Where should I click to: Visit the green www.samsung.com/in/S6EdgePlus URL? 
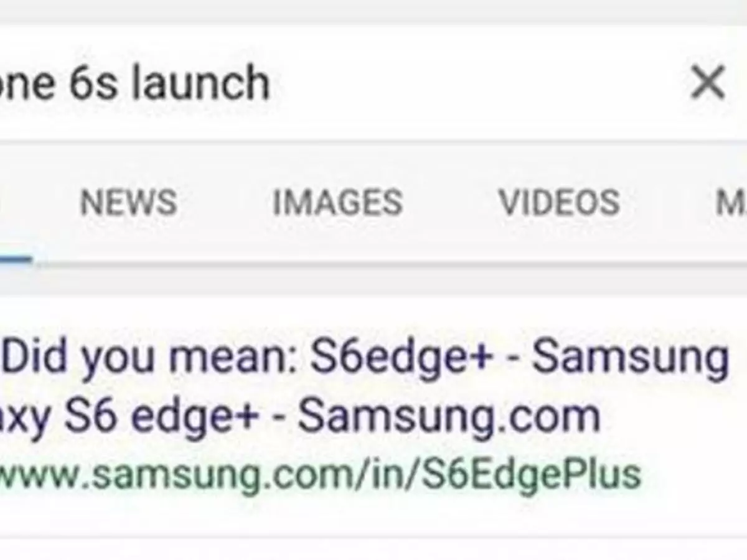(x=317, y=474)
